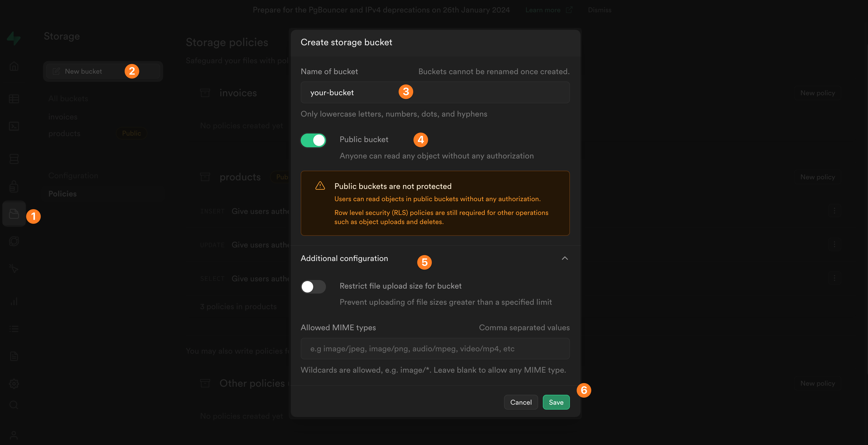This screenshot has width=868, height=445.
Task: Open the Logs list icon in sidebar
Action: click(x=14, y=328)
